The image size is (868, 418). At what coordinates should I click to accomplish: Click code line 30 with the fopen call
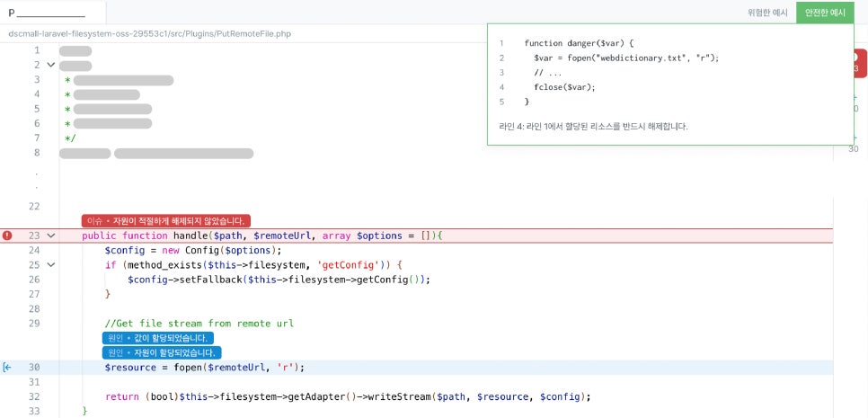[205, 367]
